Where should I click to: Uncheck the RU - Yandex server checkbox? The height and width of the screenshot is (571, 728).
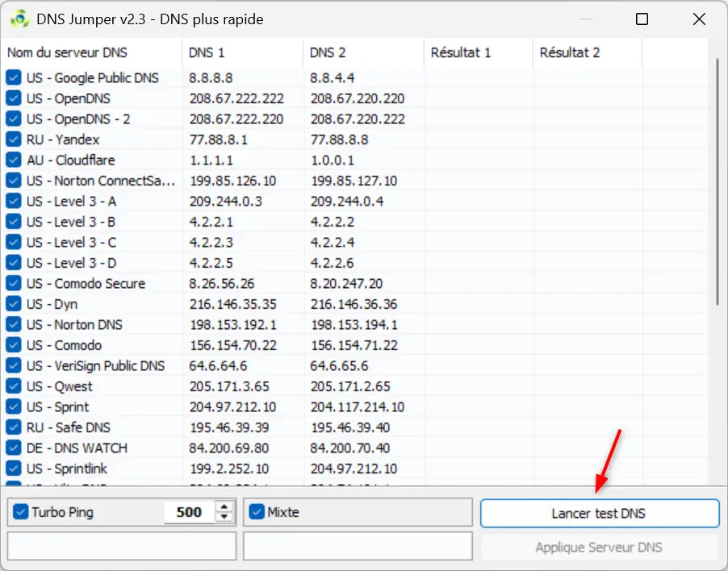[14, 140]
